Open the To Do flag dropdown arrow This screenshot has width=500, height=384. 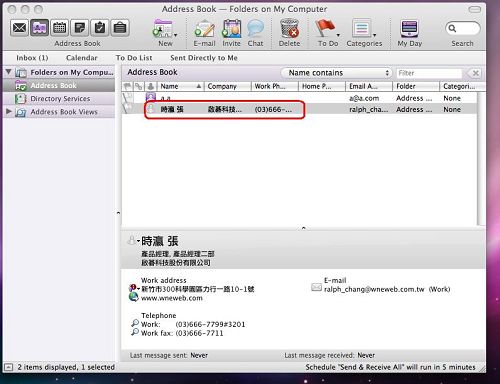(x=338, y=35)
